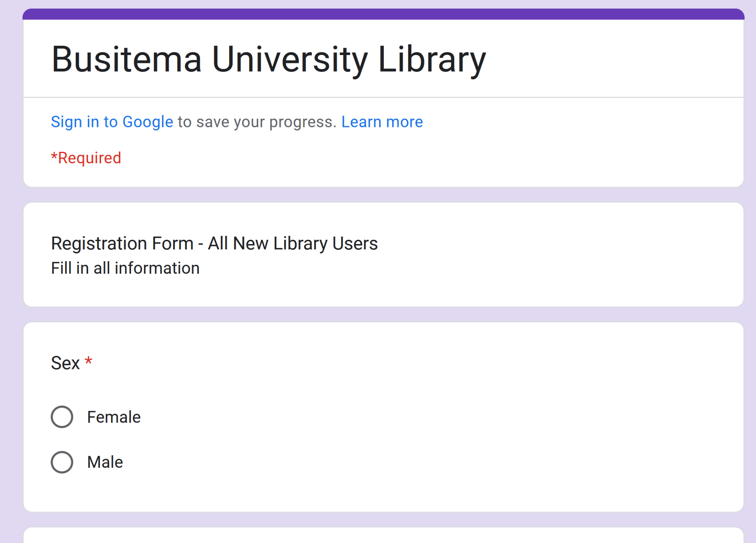
Task: Click the Female option label text
Action: [114, 417]
